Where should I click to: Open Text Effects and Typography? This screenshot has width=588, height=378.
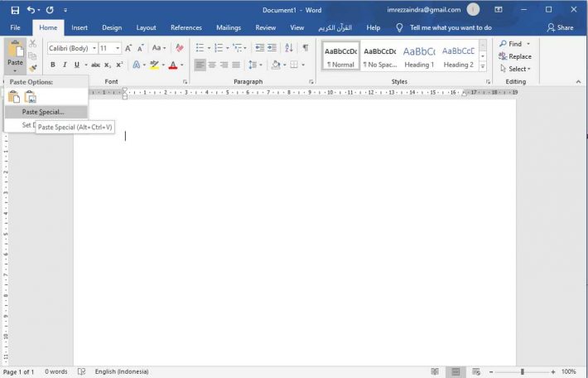(x=137, y=65)
